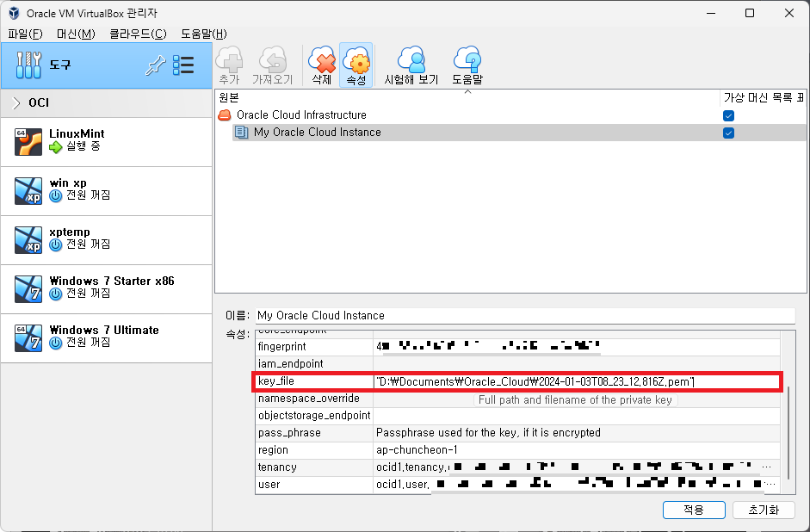Click the Import (가져오기) cloud icon
Screen dimensions: 810x532
(x=272, y=59)
